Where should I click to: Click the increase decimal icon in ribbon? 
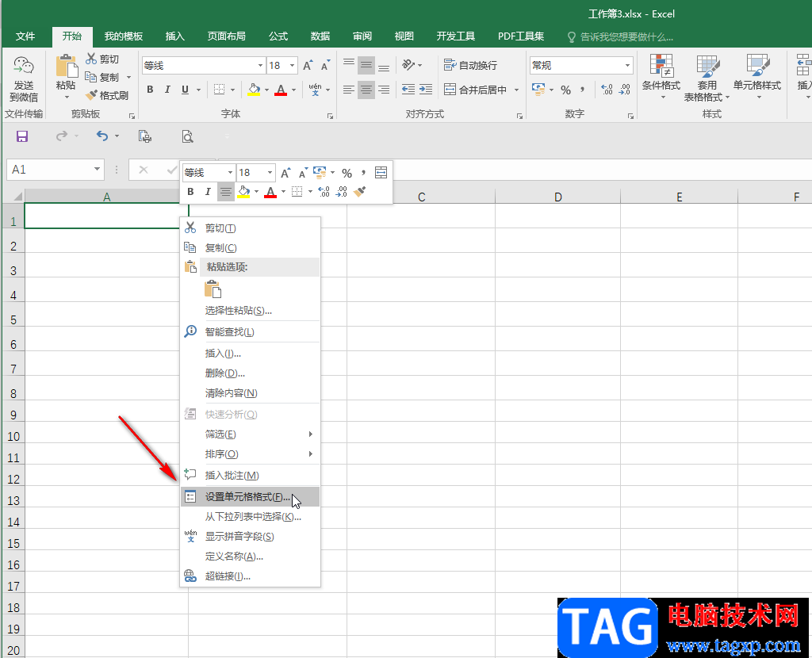[x=607, y=90]
